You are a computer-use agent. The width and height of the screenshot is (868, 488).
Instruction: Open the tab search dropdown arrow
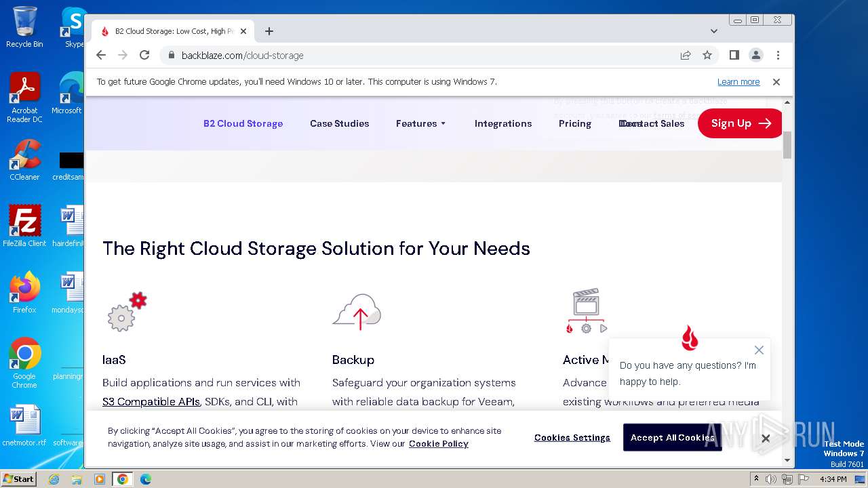pyautogui.click(x=713, y=31)
